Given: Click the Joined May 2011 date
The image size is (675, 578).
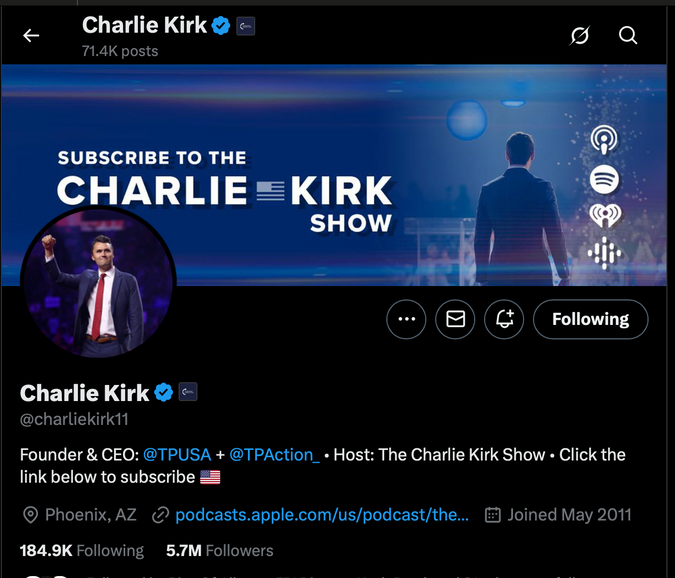Looking at the screenshot, I should click(x=569, y=515).
